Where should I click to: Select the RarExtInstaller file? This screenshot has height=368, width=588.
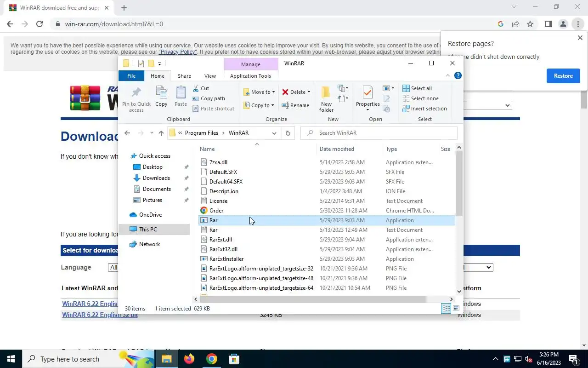(x=226, y=259)
